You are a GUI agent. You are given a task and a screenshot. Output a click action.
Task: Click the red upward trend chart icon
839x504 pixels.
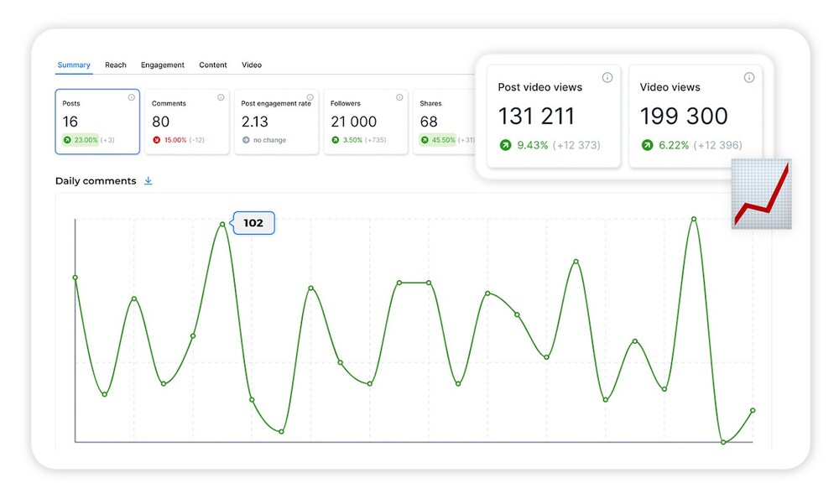tap(761, 194)
